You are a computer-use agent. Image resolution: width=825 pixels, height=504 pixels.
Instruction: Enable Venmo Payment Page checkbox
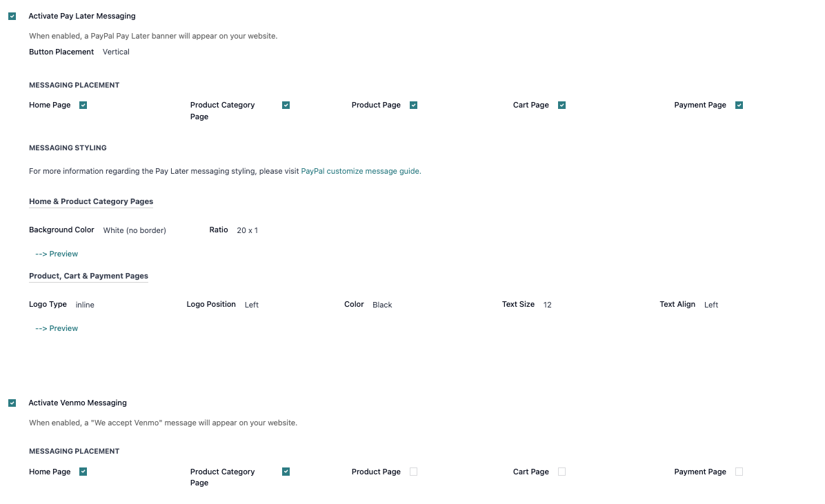[x=739, y=472]
